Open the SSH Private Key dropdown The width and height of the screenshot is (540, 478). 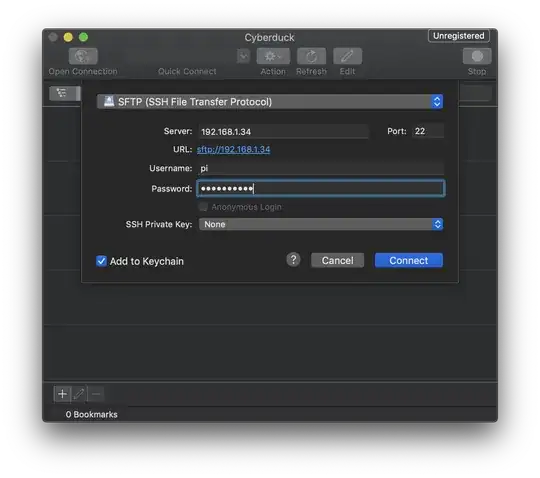pos(321,224)
